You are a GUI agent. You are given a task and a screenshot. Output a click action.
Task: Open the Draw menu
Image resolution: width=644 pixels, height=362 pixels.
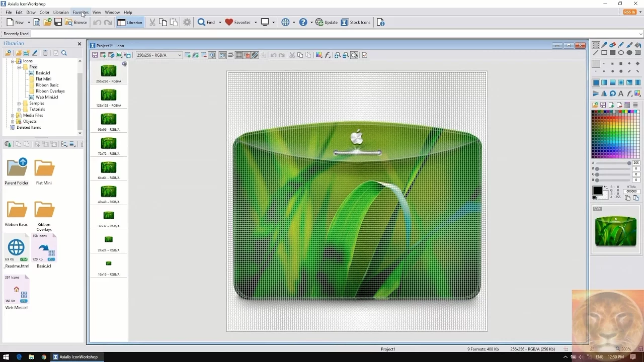(31, 12)
